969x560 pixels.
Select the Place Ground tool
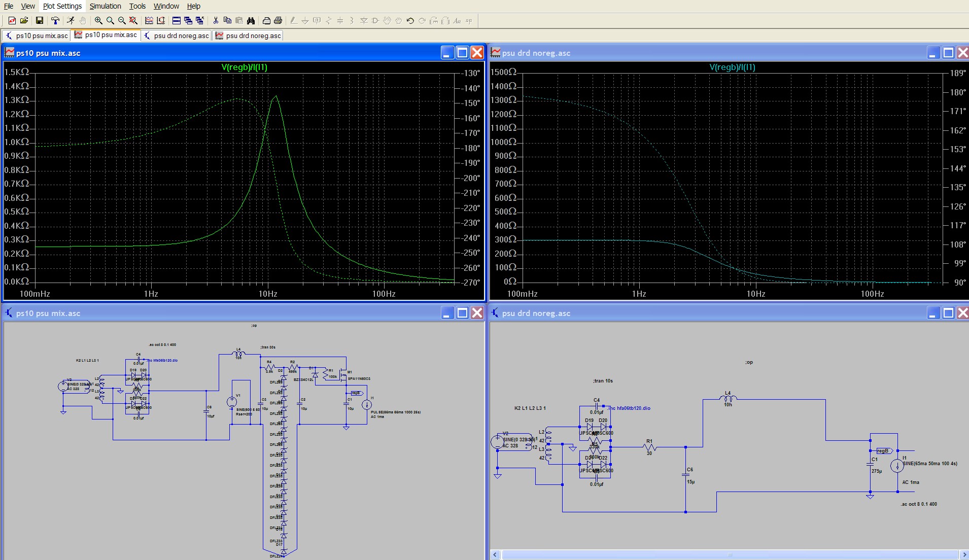(x=305, y=21)
